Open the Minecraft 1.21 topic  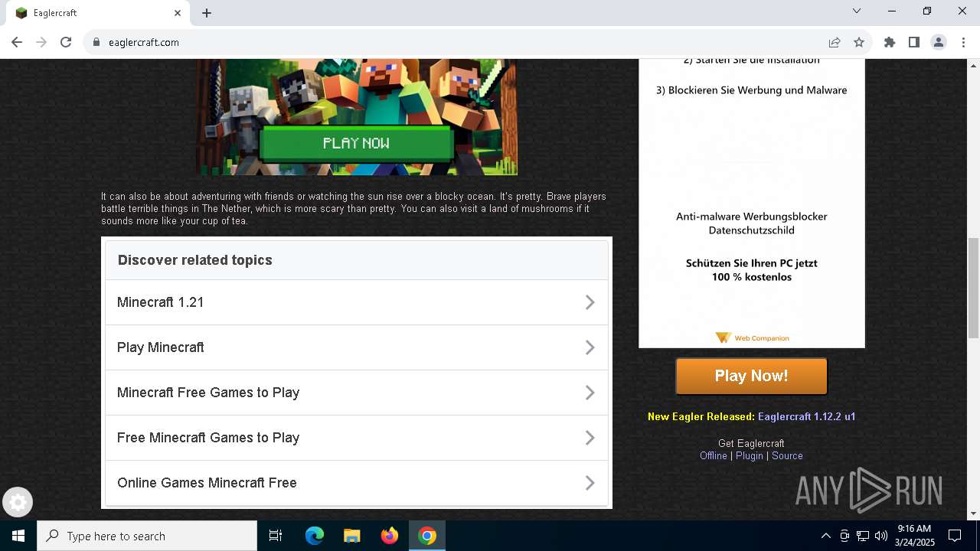coord(357,302)
